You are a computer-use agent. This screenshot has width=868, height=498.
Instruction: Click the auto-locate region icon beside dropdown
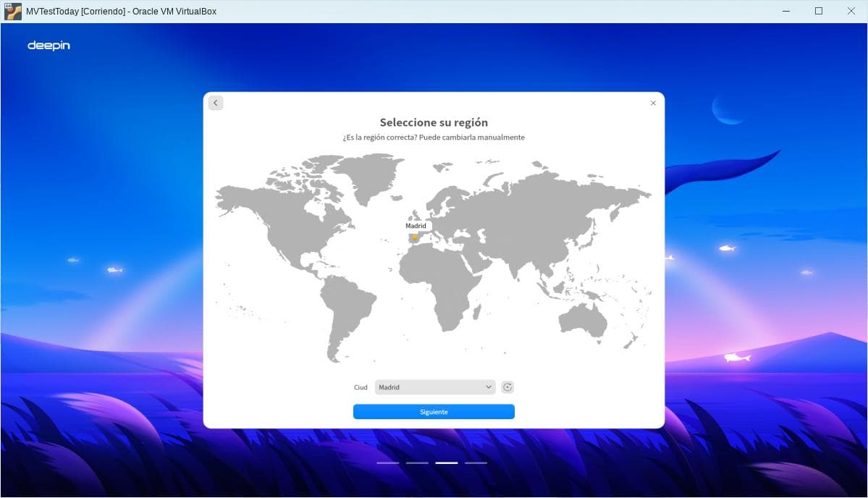(507, 387)
